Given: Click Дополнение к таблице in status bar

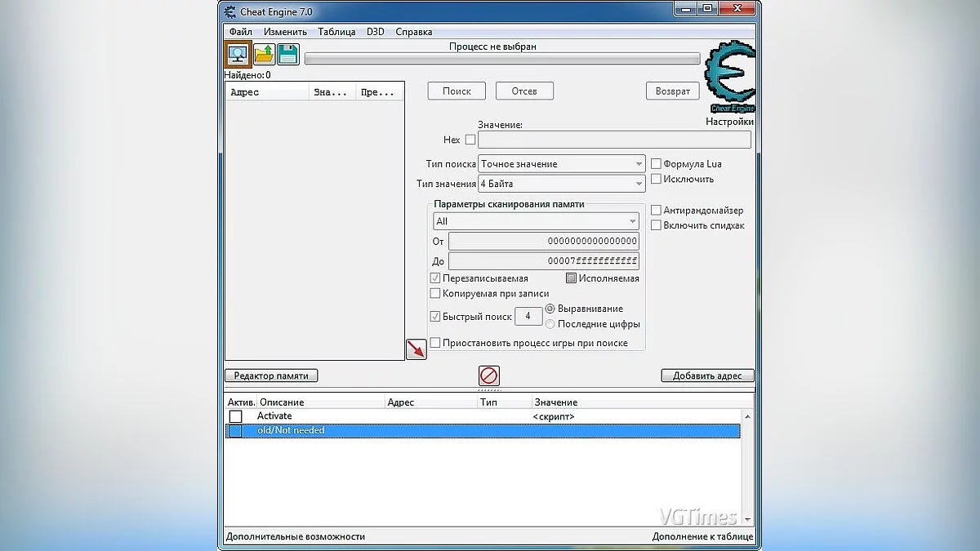Looking at the screenshot, I should click(702, 536).
